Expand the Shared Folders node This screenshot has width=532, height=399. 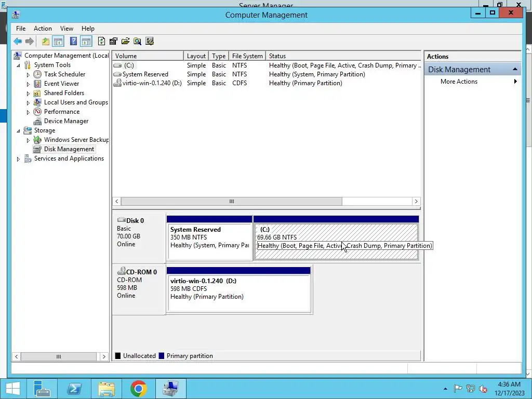[x=28, y=94]
